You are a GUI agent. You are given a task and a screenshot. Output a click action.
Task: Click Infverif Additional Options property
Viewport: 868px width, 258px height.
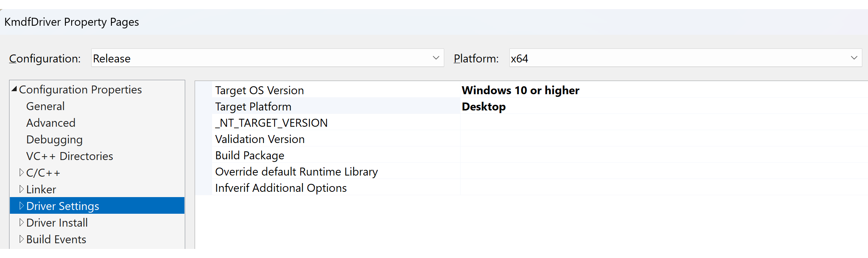[281, 188]
